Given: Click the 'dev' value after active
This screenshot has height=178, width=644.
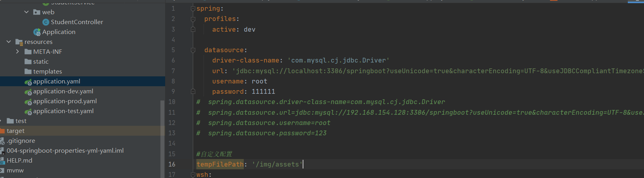Looking at the screenshot, I should (250, 30).
